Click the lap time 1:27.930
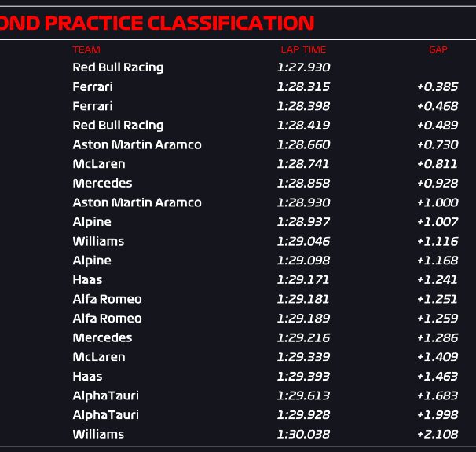The height and width of the screenshot is (452, 476). (x=303, y=67)
